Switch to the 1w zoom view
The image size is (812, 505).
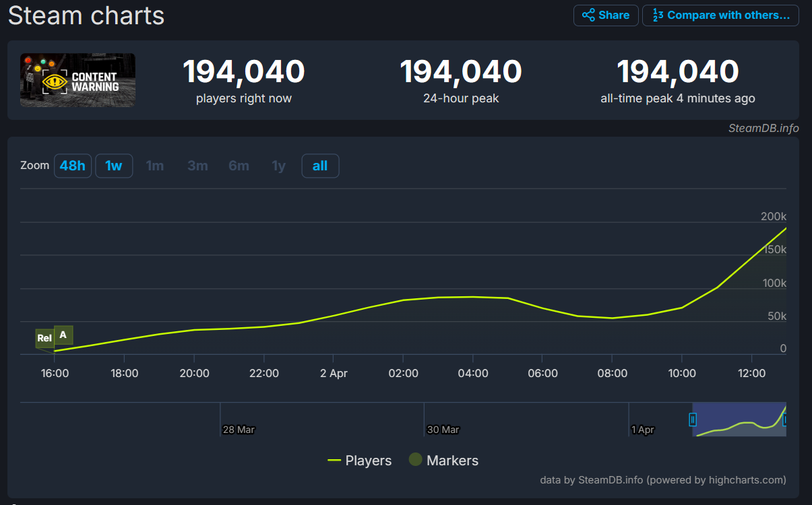click(x=113, y=166)
